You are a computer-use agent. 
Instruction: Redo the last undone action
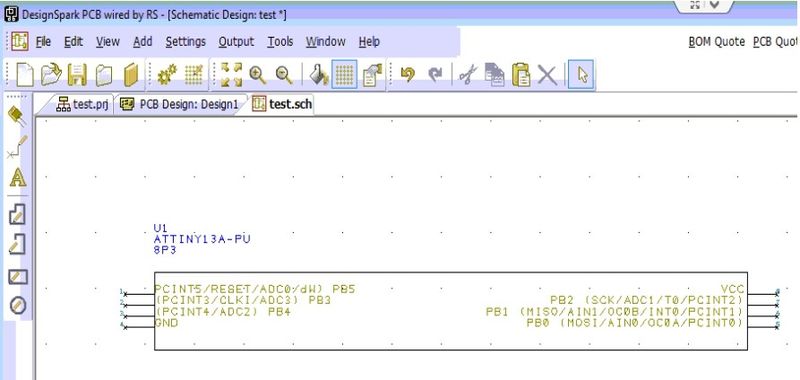click(435, 75)
